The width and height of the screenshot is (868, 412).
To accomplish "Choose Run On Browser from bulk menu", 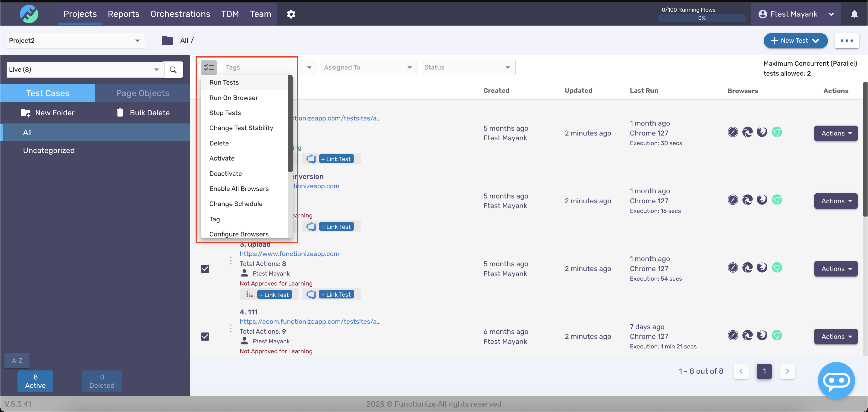I will click(244, 98).
